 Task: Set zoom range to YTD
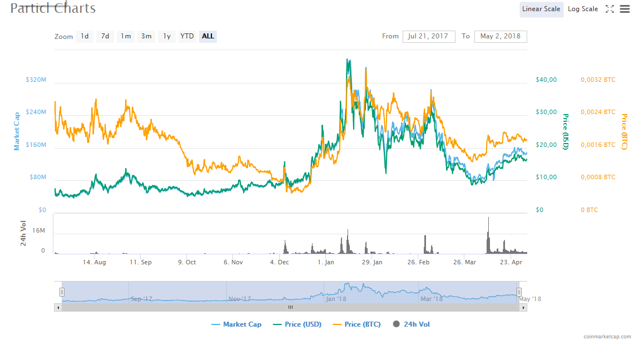187,36
